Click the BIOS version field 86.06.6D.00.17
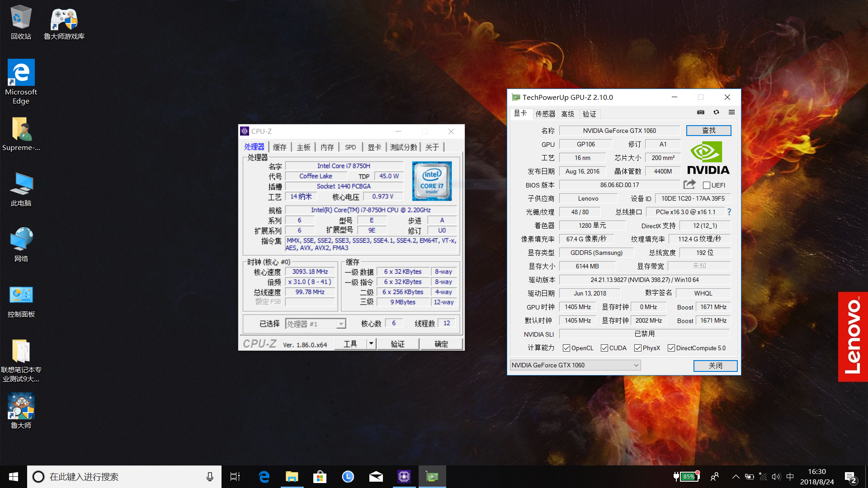Image resolution: width=868 pixels, height=488 pixels. click(619, 185)
